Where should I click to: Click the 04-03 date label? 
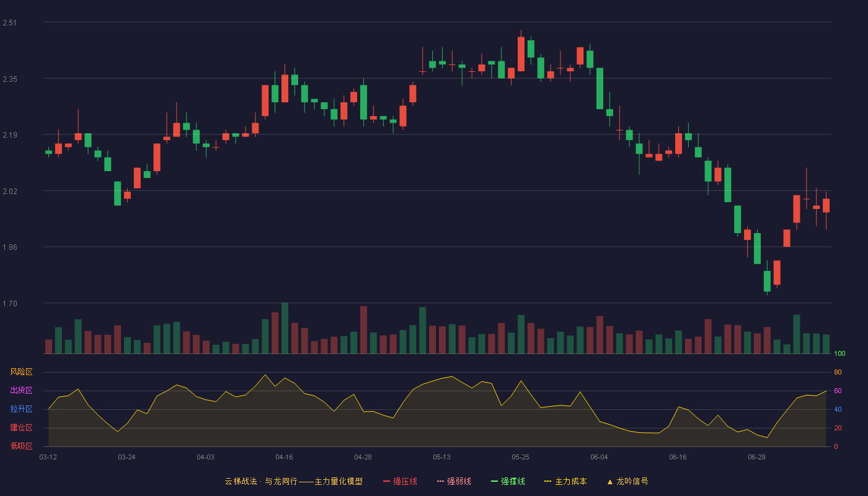pos(205,457)
